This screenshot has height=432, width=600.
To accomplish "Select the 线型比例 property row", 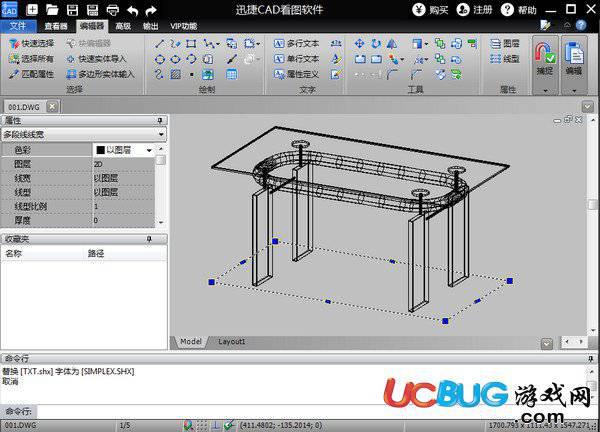I will click(x=78, y=207).
